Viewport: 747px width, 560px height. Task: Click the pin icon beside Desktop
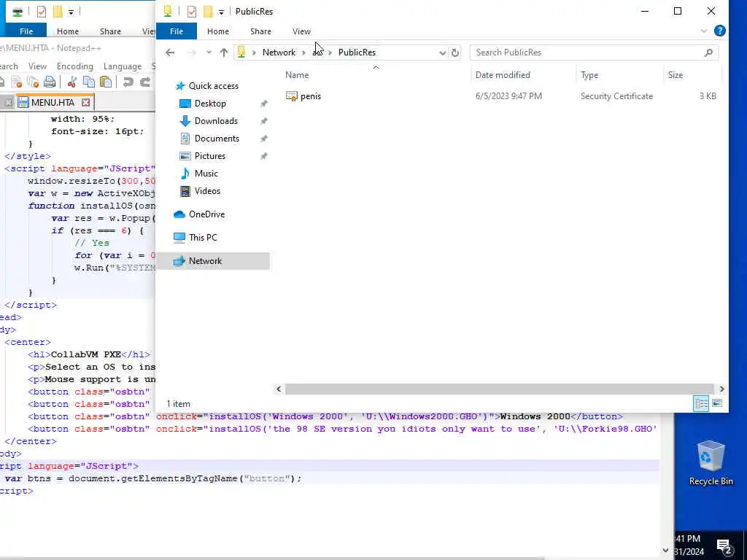[263, 104]
